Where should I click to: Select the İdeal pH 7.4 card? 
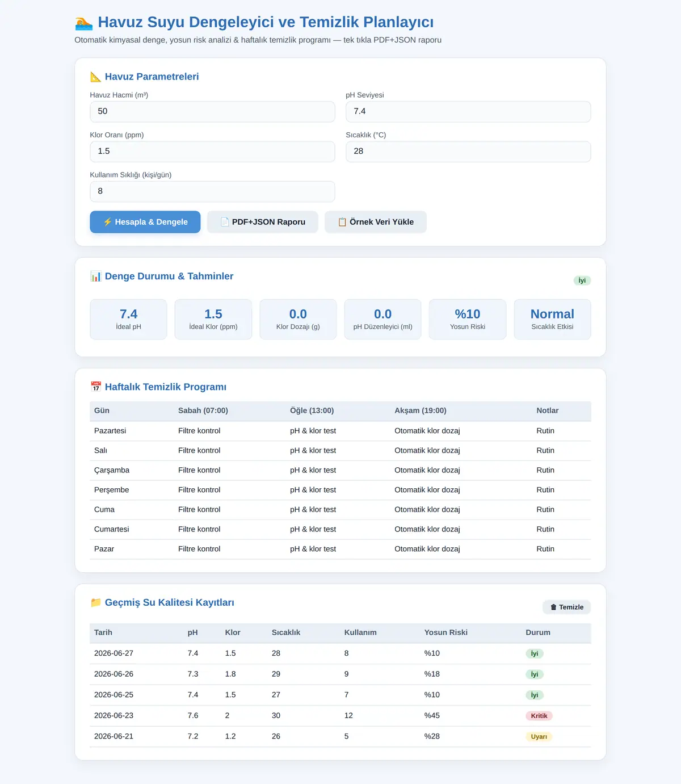click(x=129, y=320)
